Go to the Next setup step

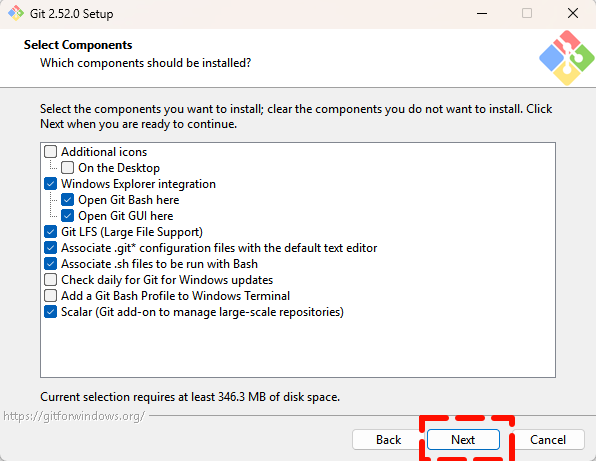[463, 440]
